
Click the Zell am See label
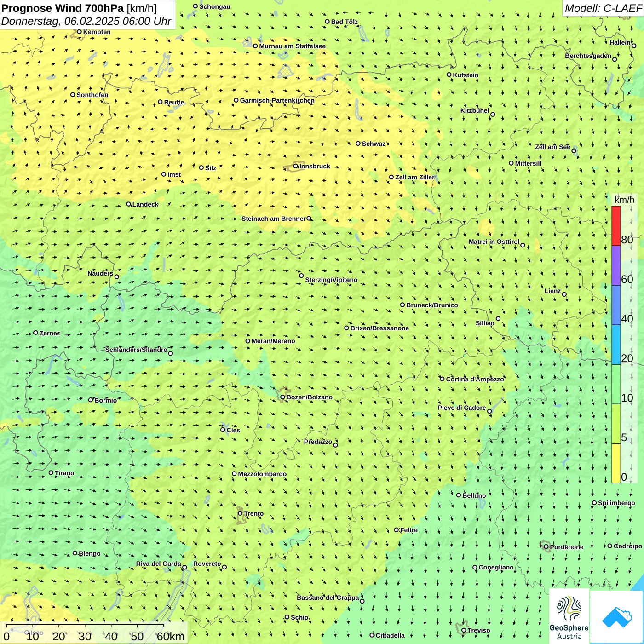click(x=553, y=147)
